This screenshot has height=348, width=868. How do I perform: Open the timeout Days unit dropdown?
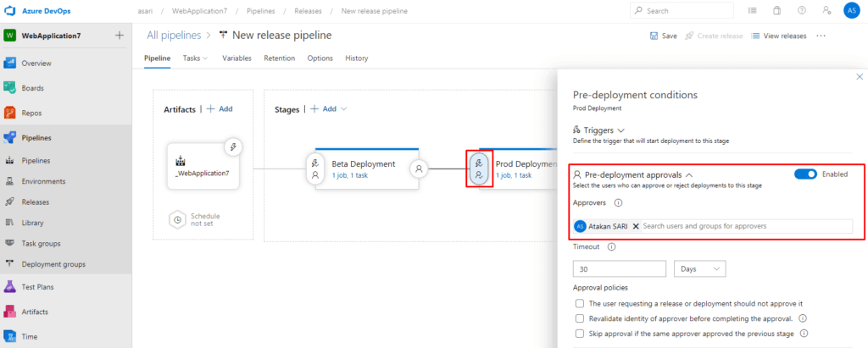tap(699, 268)
